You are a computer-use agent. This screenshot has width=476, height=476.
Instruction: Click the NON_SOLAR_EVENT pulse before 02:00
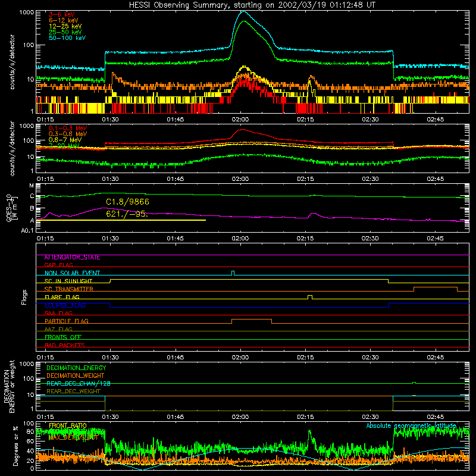tap(233, 273)
